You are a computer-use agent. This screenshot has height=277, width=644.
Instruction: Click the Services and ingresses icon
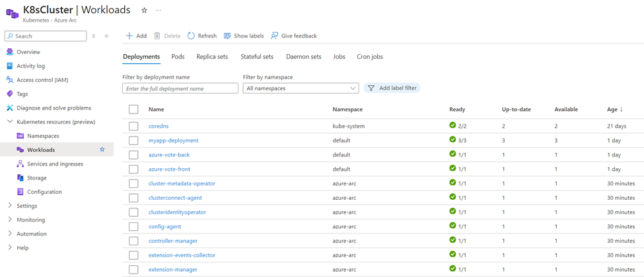[20, 164]
